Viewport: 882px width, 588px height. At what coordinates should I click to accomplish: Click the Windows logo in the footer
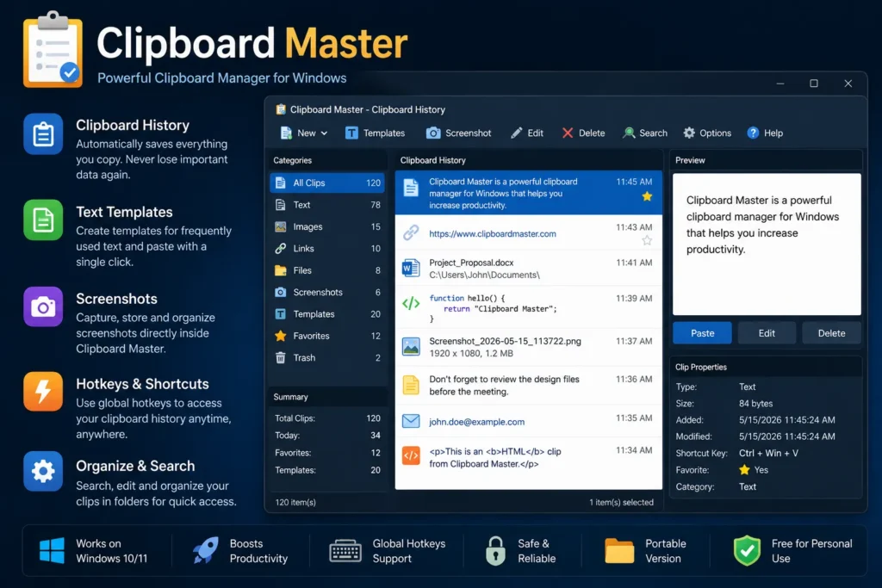pos(52,550)
